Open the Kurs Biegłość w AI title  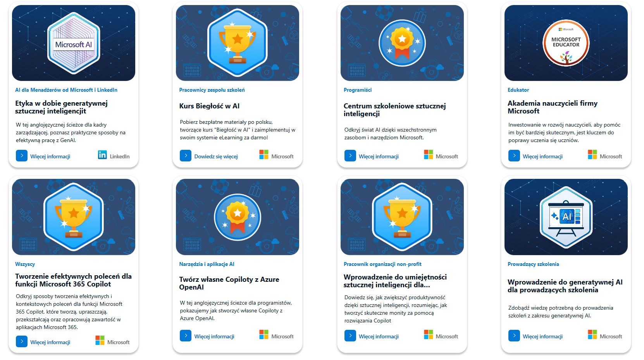209,106
